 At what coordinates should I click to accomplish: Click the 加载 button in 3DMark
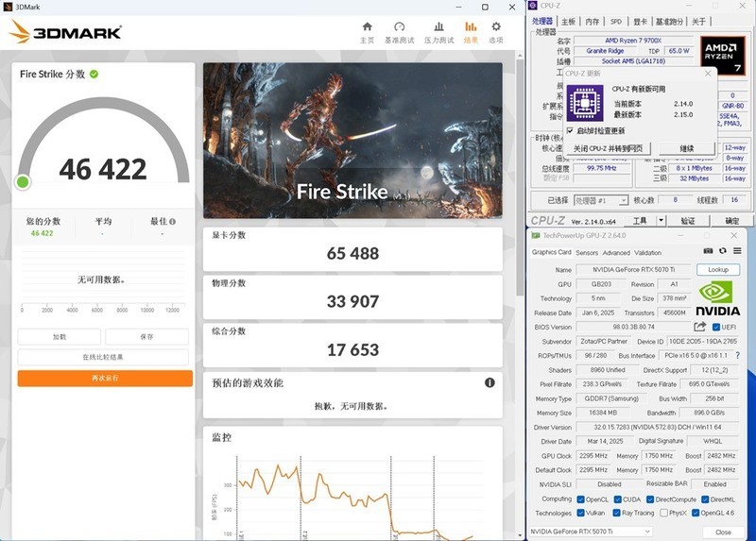click(60, 337)
